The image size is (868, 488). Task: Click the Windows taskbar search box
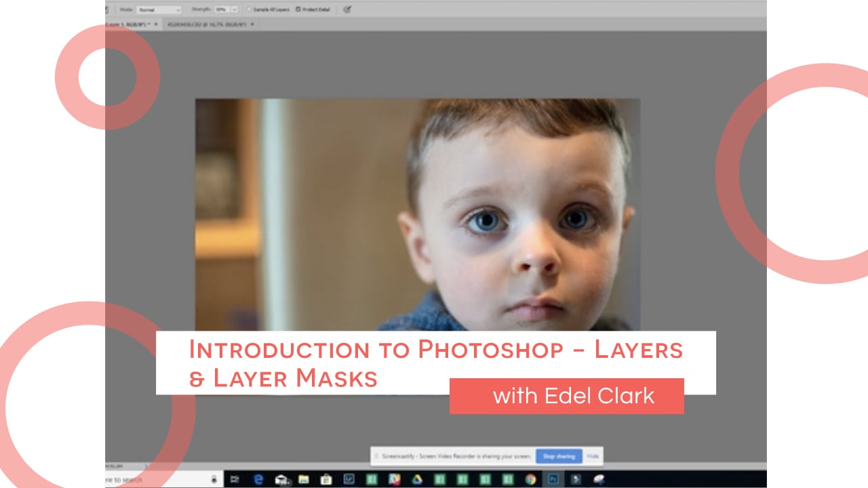(x=163, y=479)
